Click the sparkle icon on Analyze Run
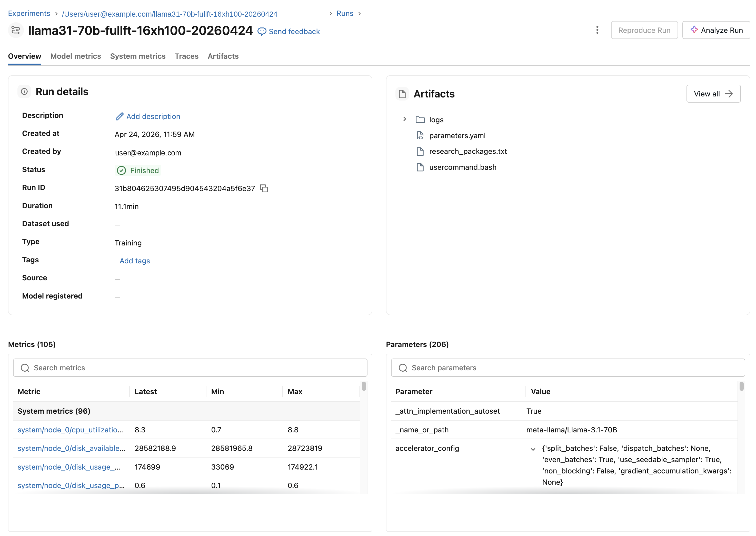This screenshot has width=756, height=536. point(694,30)
